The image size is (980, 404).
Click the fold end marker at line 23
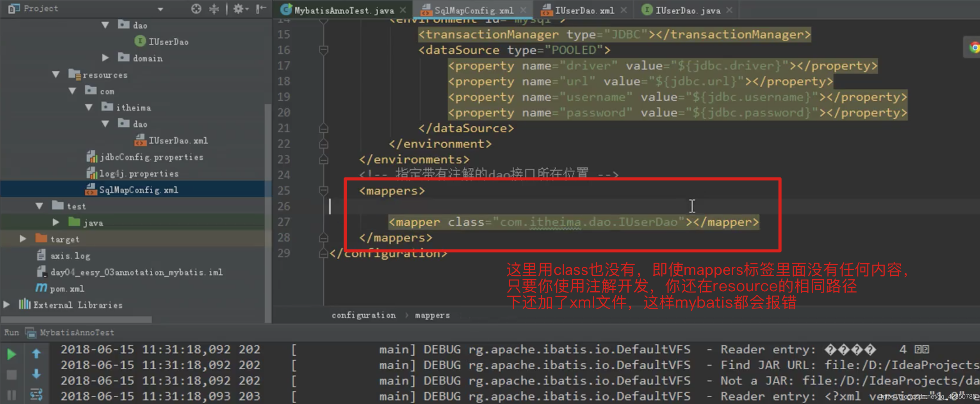pos(323,159)
